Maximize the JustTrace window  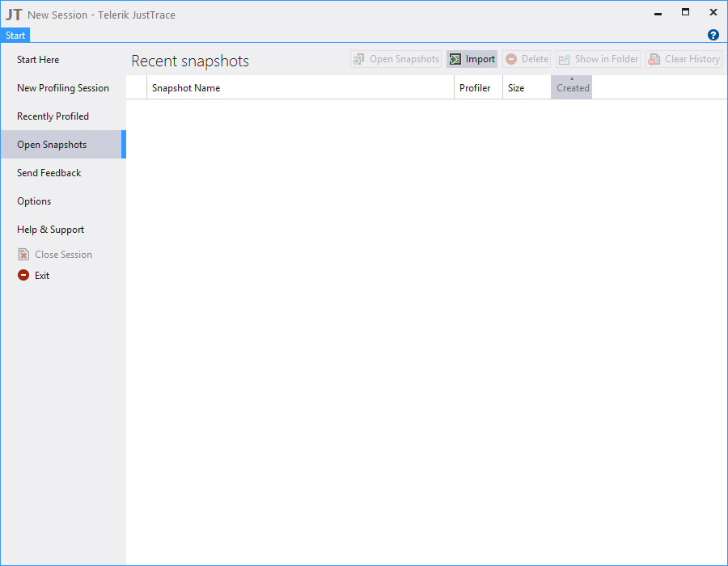685,12
